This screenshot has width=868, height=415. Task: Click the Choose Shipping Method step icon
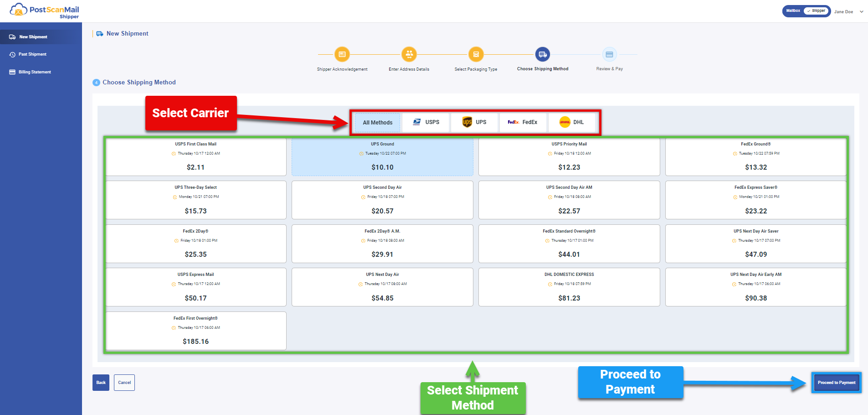(543, 54)
